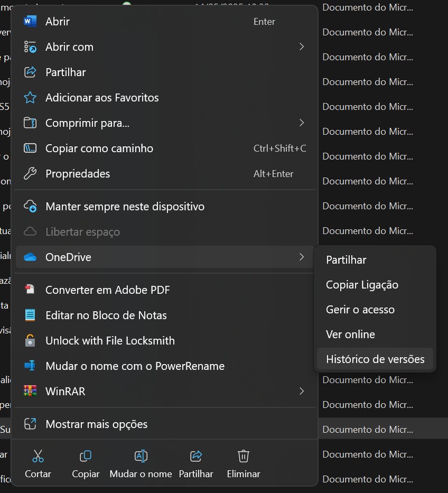Click the wrench icon for Propriedades
Viewport: 448px width, 493px height.
(30, 174)
